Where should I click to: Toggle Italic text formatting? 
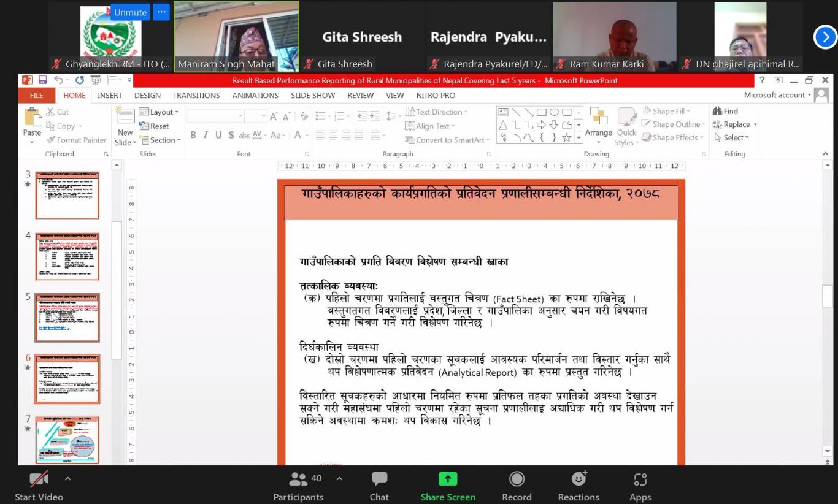pyautogui.click(x=206, y=135)
